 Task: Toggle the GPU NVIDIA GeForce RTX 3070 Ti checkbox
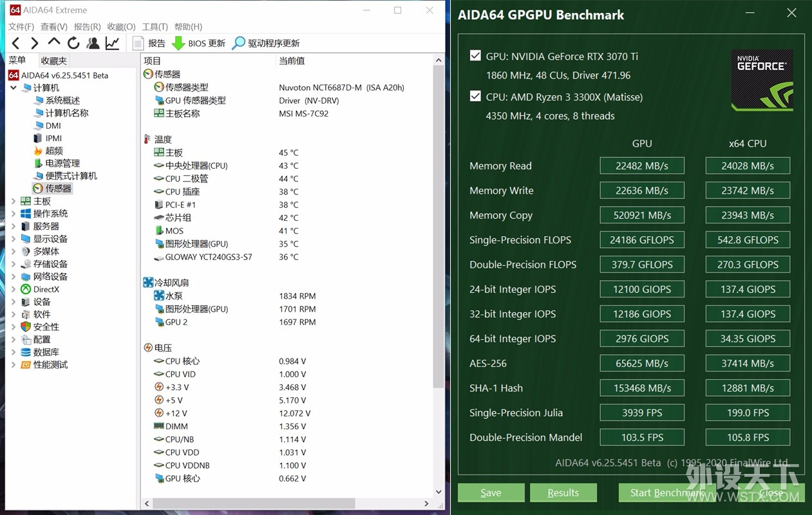(475, 56)
